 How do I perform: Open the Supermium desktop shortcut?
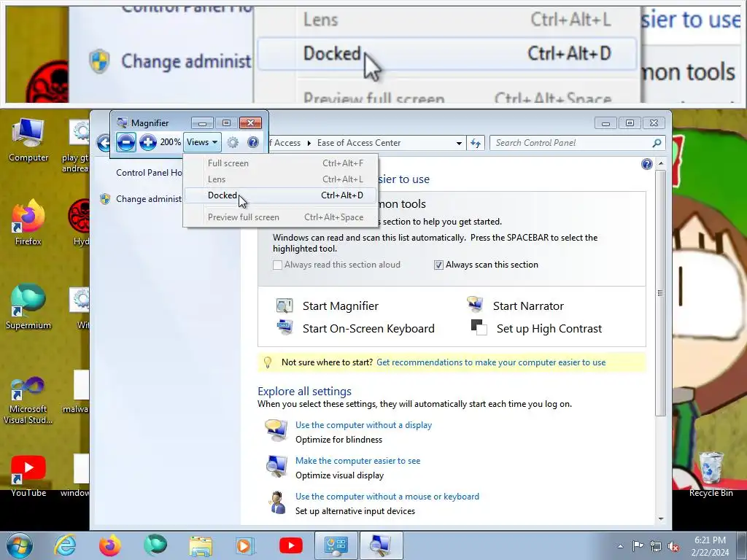tap(28, 307)
